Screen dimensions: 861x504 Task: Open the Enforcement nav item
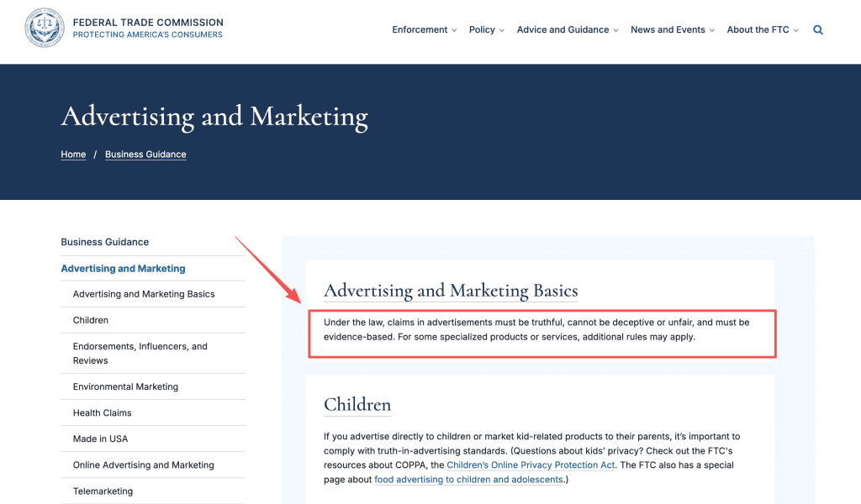click(420, 29)
